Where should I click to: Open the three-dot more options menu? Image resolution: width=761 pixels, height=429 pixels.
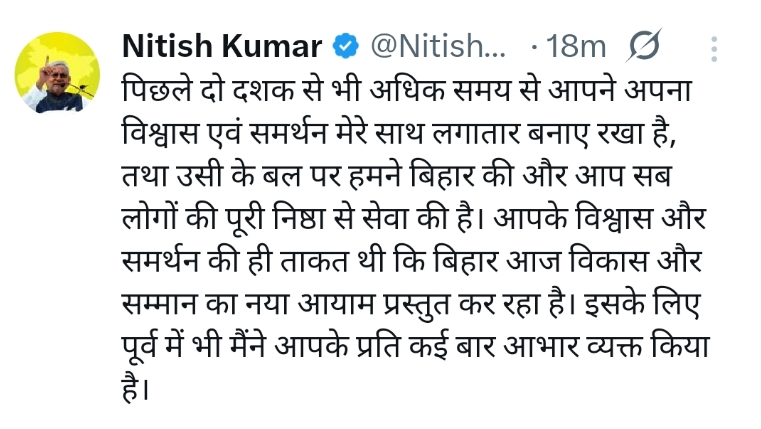click(714, 48)
